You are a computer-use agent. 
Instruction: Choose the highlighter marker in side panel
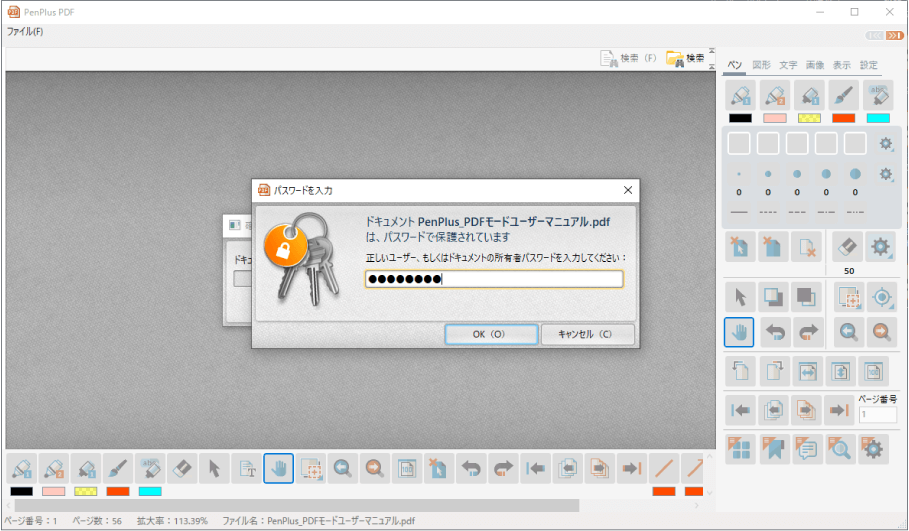point(809,96)
